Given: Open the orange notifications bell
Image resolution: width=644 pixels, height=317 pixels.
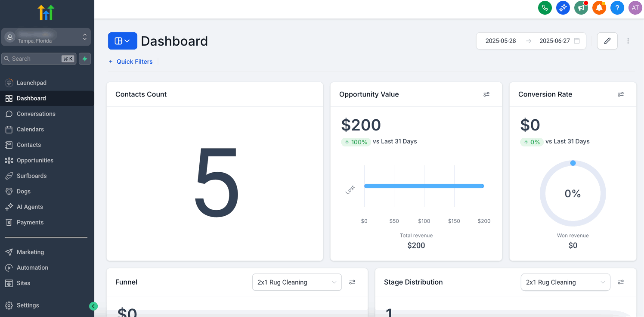Looking at the screenshot, I should pos(599,8).
